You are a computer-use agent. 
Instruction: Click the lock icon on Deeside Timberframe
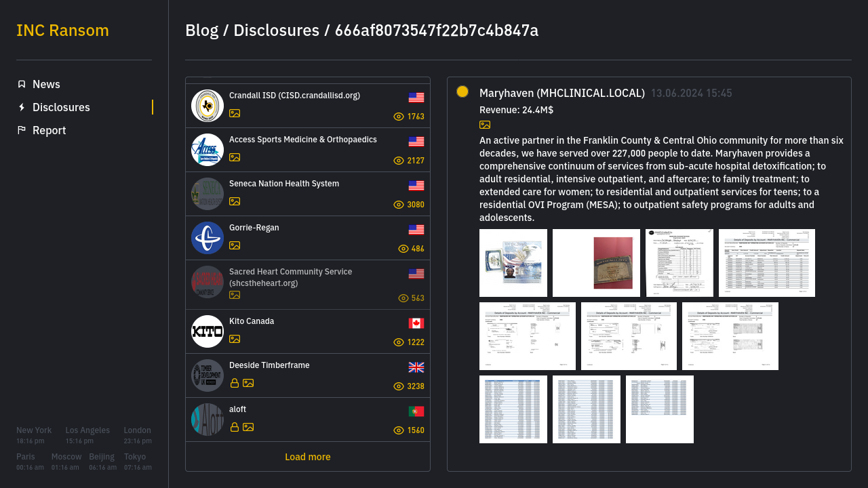[x=235, y=383]
